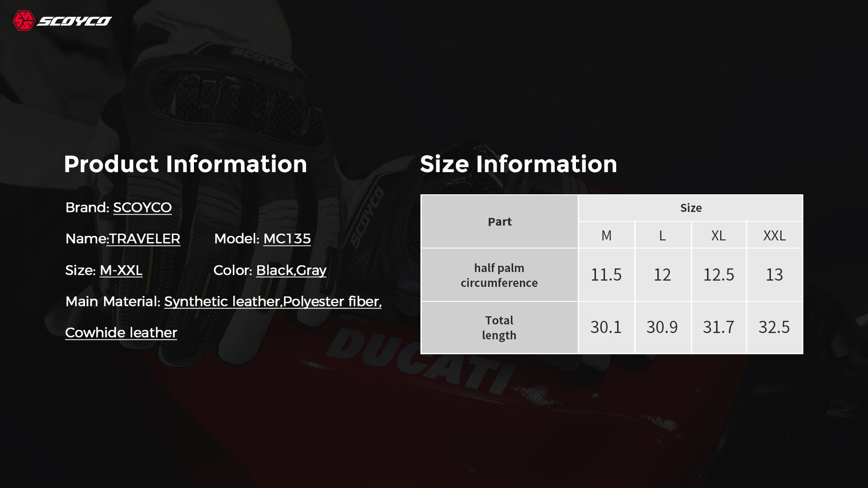
Task: Click the Total length row label
Action: coord(499,328)
